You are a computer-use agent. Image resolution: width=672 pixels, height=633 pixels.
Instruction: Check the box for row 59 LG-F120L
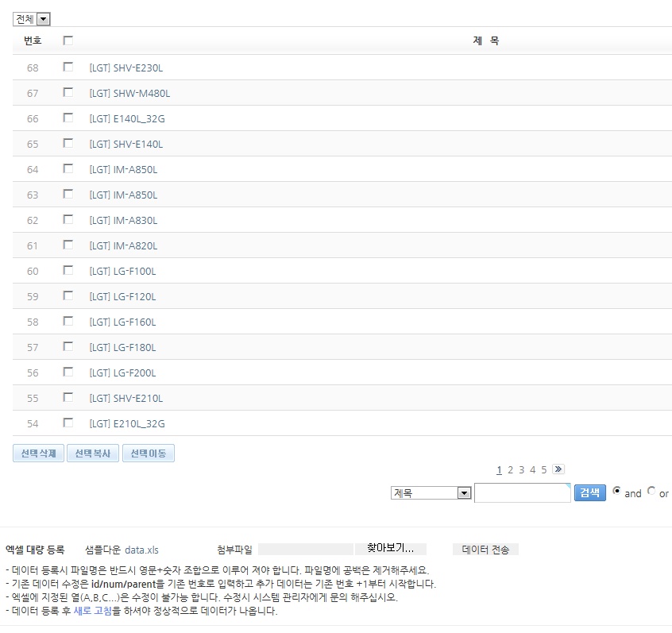pos(68,295)
